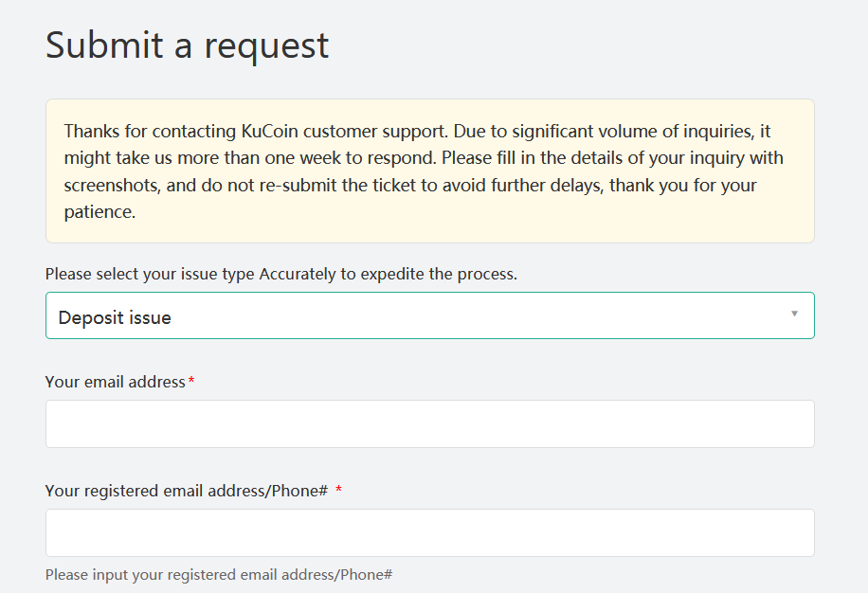Click the Your email address field label
868x593 pixels.
pos(115,381)
